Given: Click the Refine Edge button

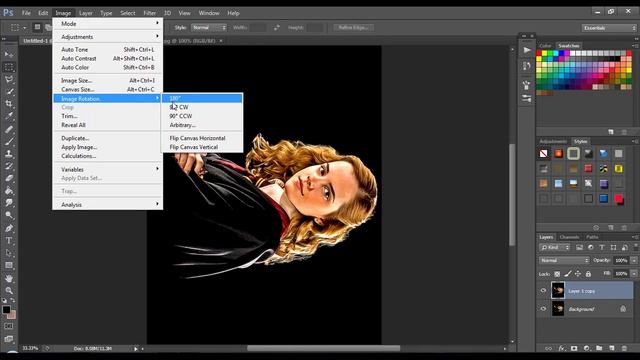Looking at the screenshot, I should [x=353, y=27].
